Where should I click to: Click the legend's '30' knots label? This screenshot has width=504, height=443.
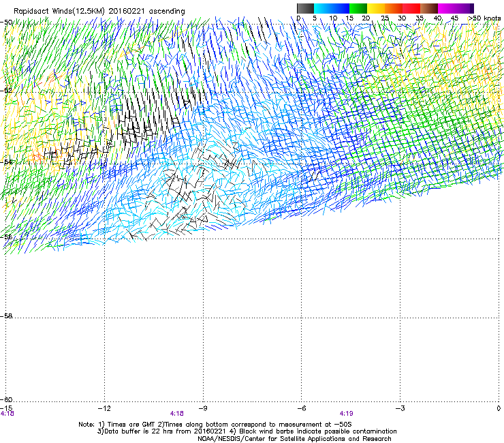point(402,18)
